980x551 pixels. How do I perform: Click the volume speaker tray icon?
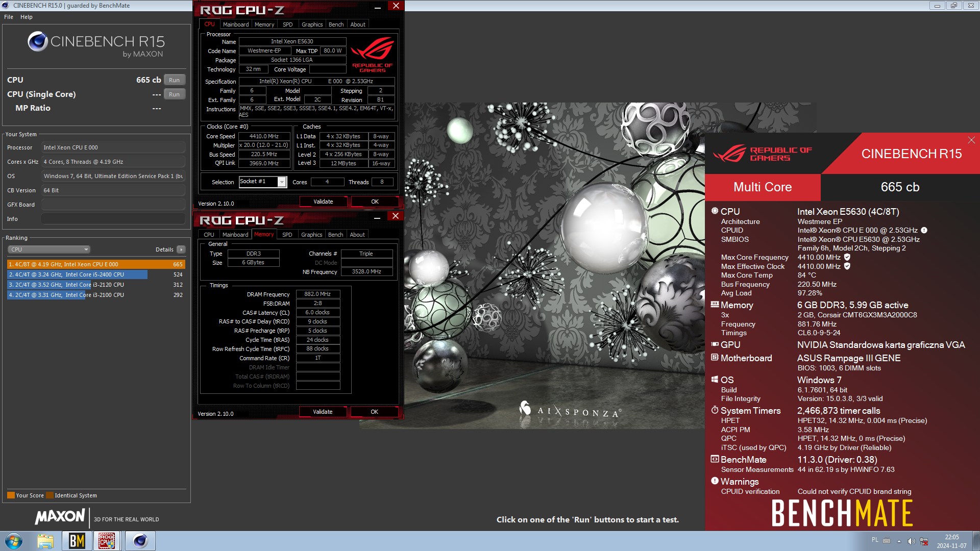911,541
